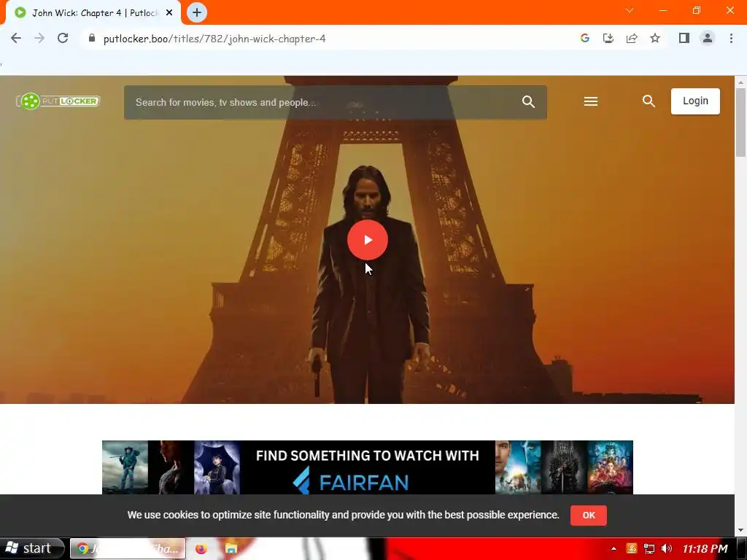This screenshot has width=747, height=560.
Task: Toggle the browser side panel
Action: click(684, 38)
